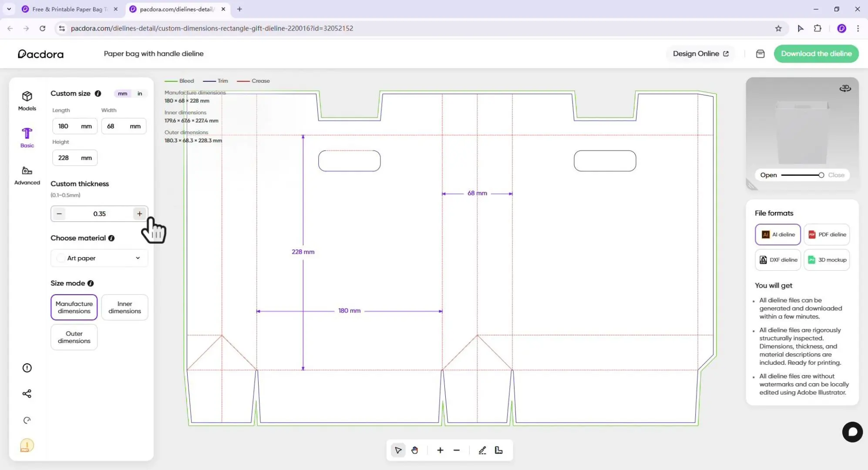Click the Open/Close 3D slider handle
868x470 pixels.
[x=821, y=175]
